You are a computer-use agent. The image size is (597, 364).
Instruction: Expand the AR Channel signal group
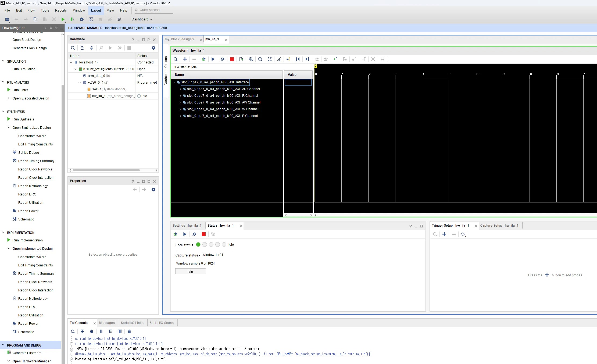click(x=180, y=89)
